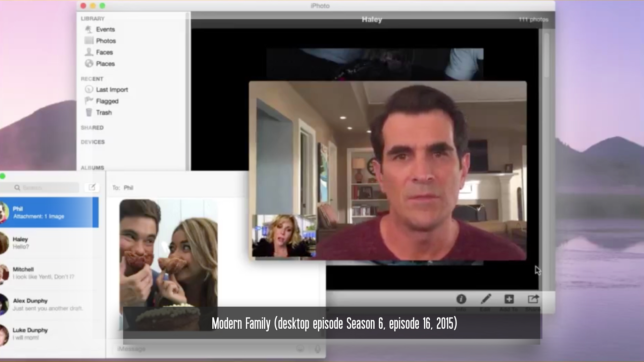Click the compose new message button
This screenshot has height=362, width=644.
[92, 187]
